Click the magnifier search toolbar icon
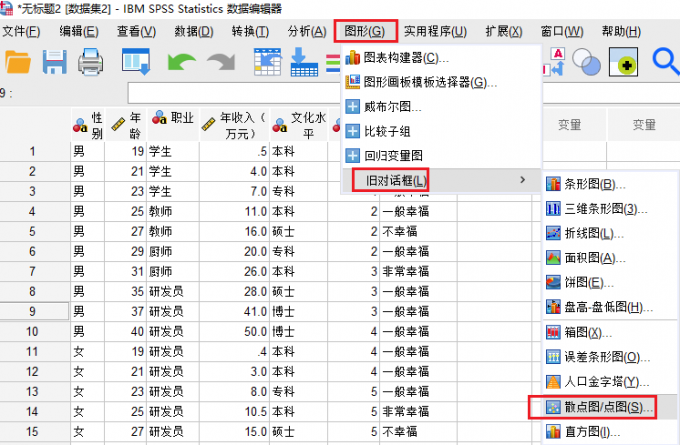Image resolution: width=680 pixels, height=445 pixels. point(666,62)
